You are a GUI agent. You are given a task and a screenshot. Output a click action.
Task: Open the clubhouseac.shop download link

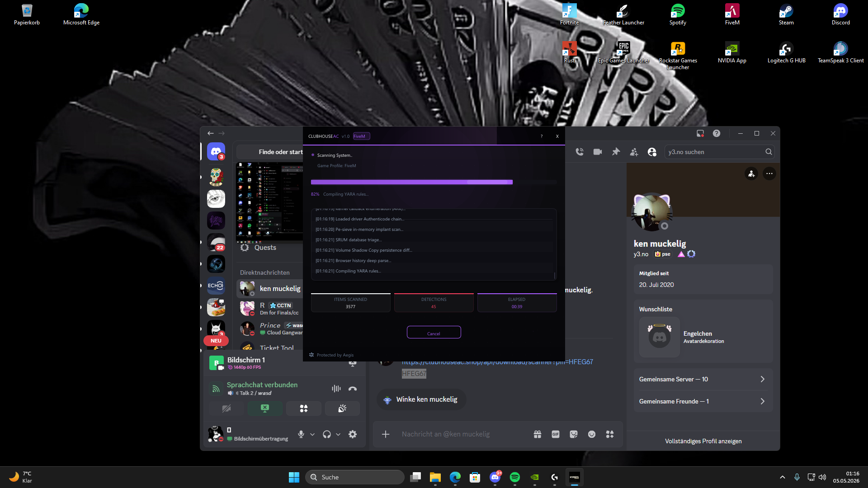[497, 362]
